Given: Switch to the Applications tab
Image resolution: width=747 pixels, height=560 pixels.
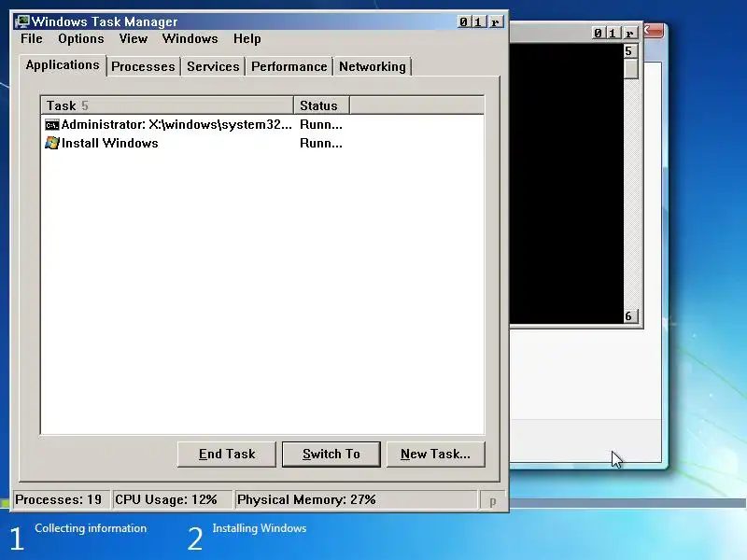Looking at the screenshot, I should click(63, 65).
